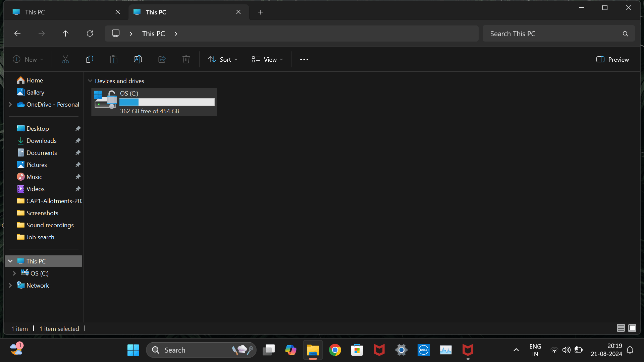The image size is (644, 362).
Task: Click the Copy icon in toolbar
Action: pyautogui.click(x=90, y=60)
